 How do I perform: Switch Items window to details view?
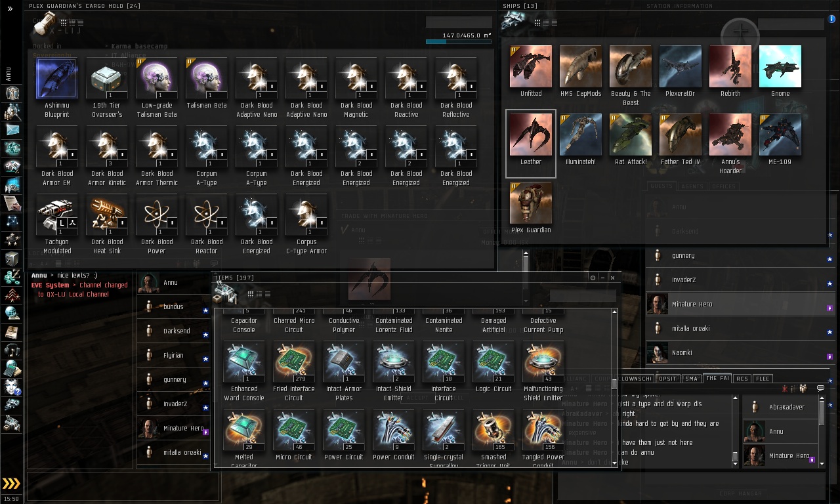click(259, 295)
